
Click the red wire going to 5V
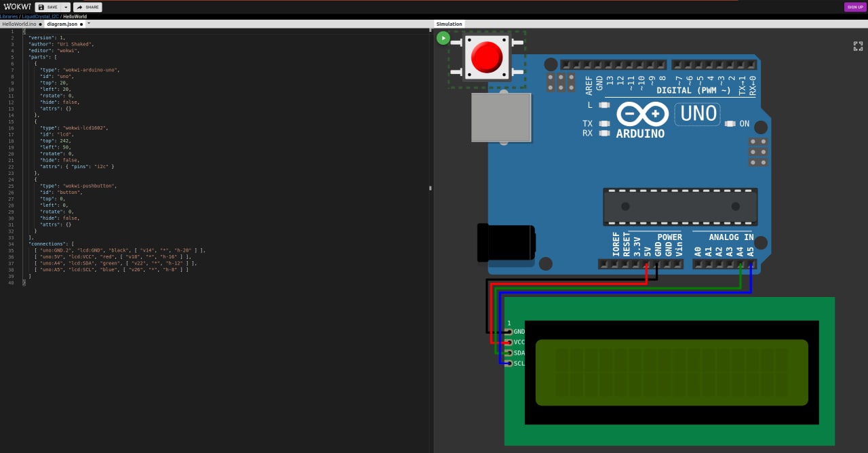coord(570,283)
